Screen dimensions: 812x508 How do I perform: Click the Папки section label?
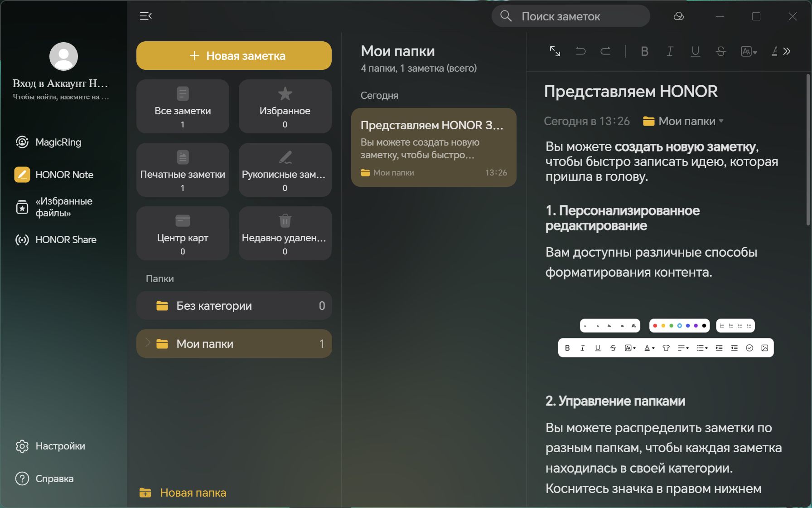pos(159,278)
